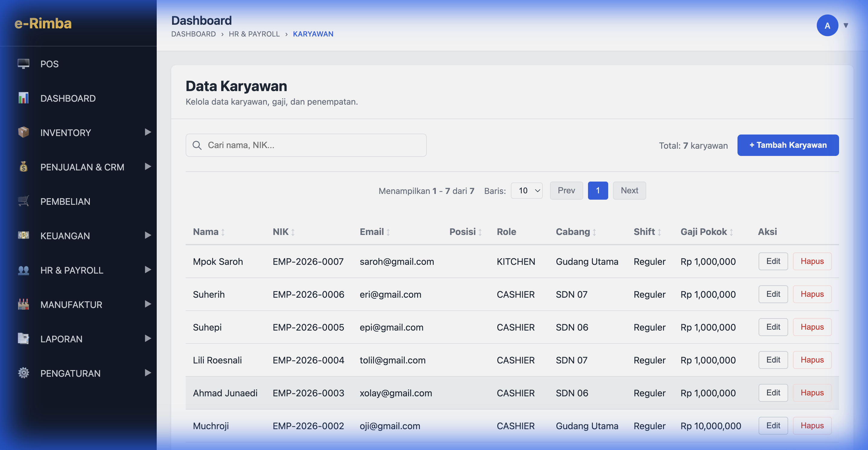
Task: Click the Dashboard bar chart icon
Action: (23, 98)
